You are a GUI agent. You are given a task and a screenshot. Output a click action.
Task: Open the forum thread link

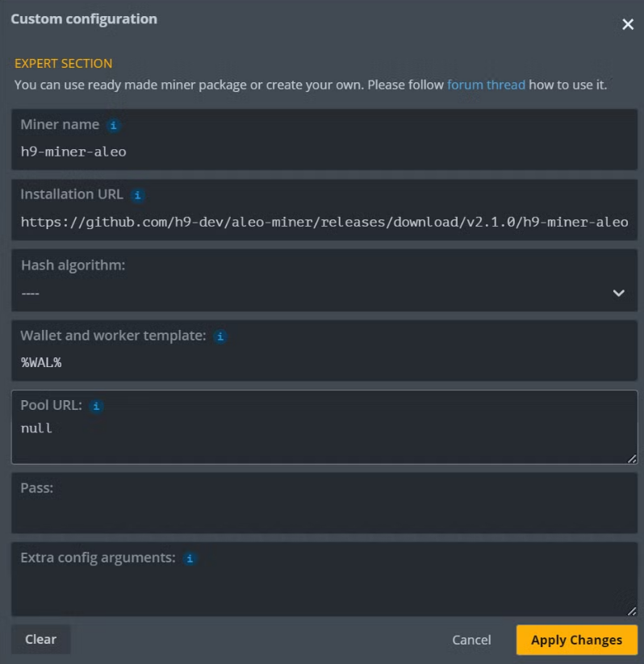[x=486, y=85]
